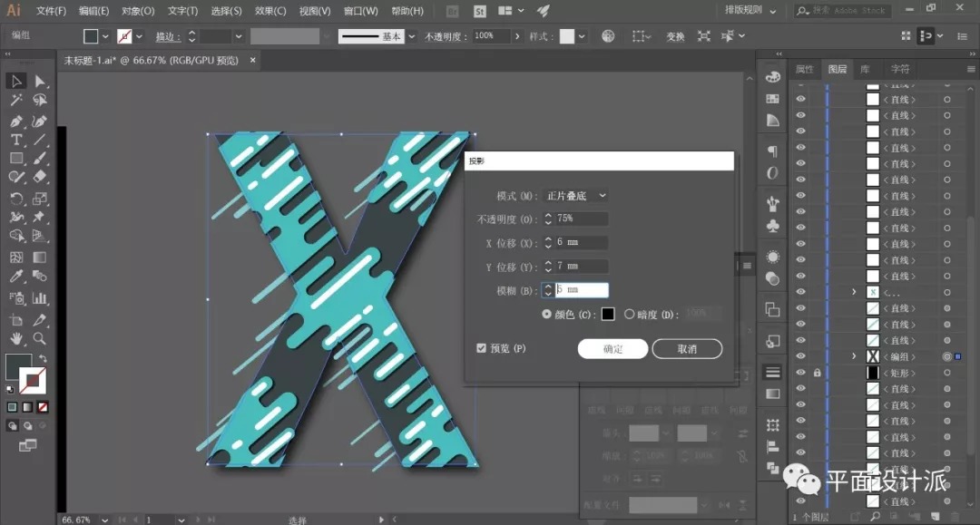Open the 效果(C) menu

click(x=270, y=11)
